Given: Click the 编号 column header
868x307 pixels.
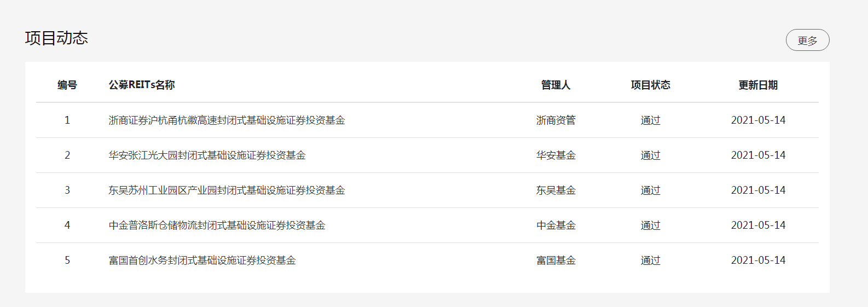Looking at the screenshot, I should (x=67, y=85).
